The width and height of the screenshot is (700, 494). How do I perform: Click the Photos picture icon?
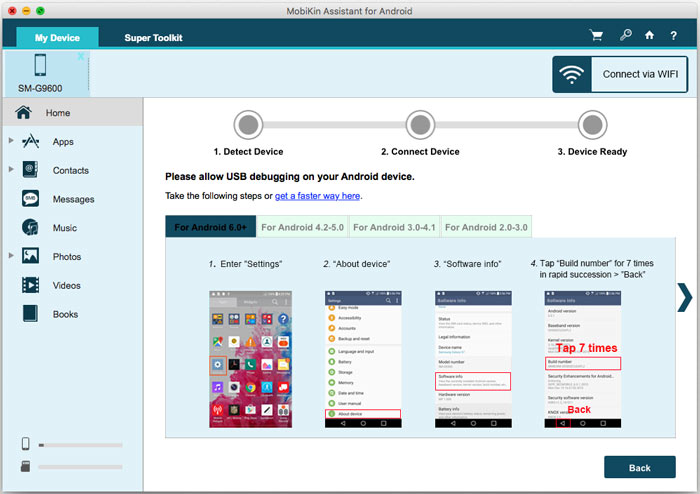pos(30,256)
